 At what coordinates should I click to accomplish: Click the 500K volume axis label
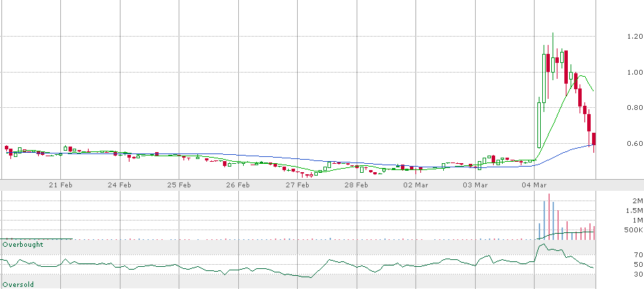[x=634, y=230]
